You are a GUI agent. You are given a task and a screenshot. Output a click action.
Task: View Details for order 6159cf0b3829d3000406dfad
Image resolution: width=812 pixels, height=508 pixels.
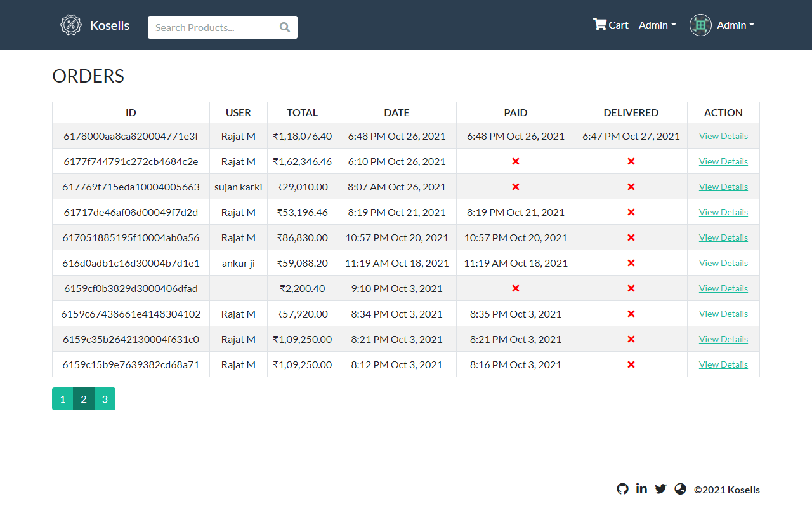723,288
